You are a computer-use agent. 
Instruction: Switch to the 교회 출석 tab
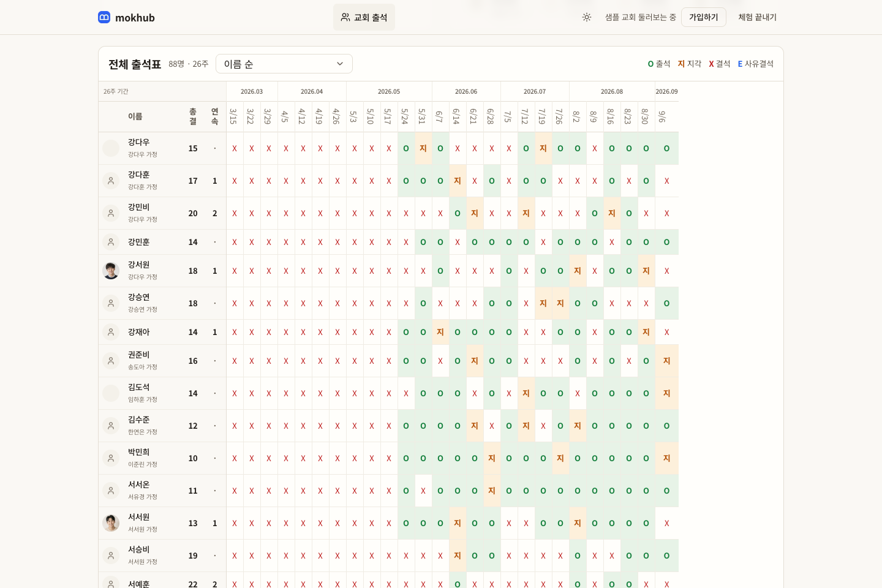pyautogui.click(x=364, y=17)
